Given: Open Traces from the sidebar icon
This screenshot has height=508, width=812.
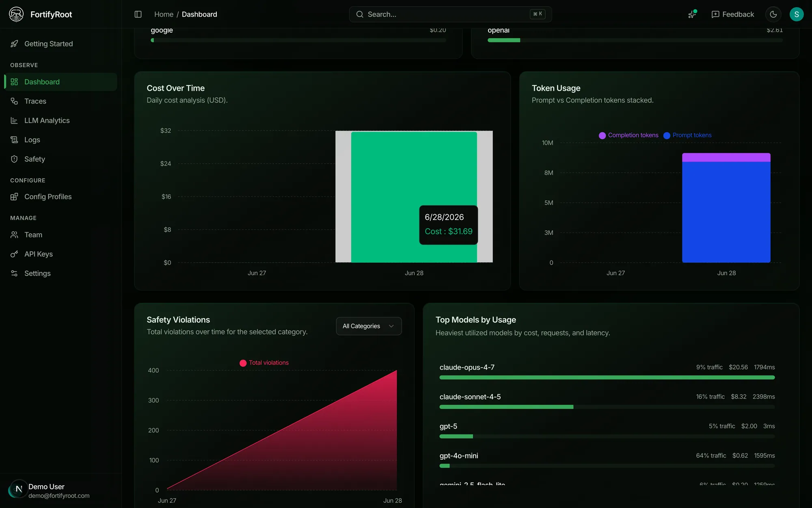Looking at the screenshot, I should pyautogui.click(x=14, y=101).
